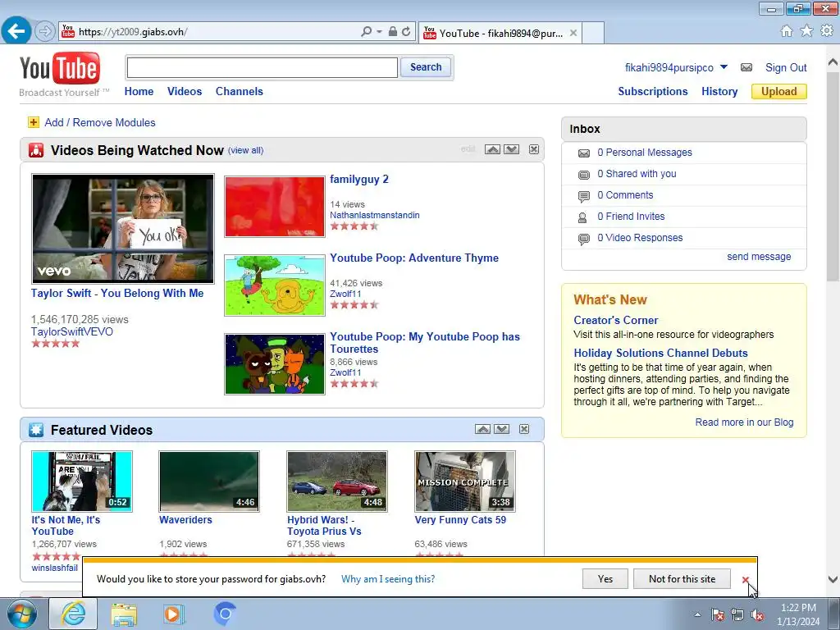Viewport: 840px width, 630px height.
Task: Open the address bar search dropdown arrow
Action: 379,32
